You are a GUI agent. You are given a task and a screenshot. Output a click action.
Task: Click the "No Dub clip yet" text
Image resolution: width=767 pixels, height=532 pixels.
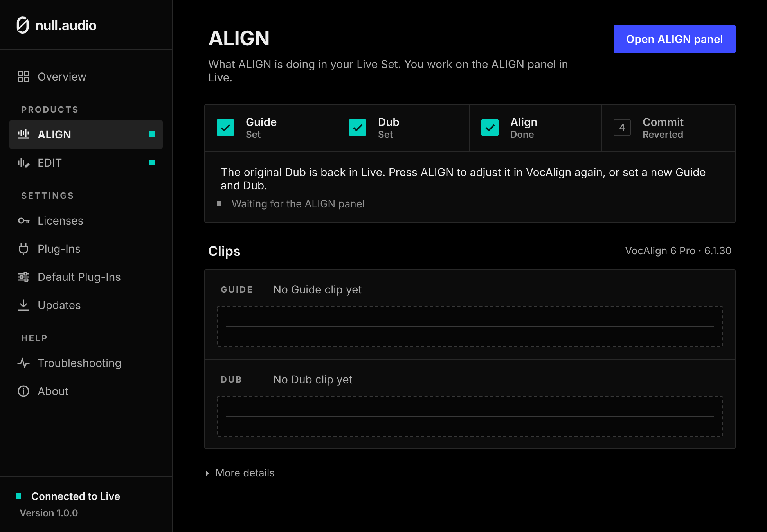click(313, 379)
